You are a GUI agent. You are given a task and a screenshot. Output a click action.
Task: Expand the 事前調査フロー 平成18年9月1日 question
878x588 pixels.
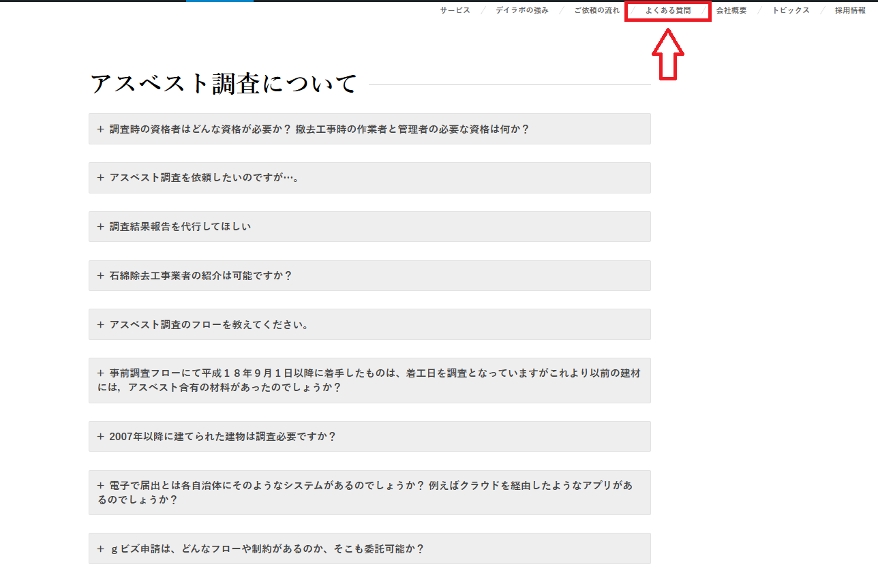coord(369,380)
